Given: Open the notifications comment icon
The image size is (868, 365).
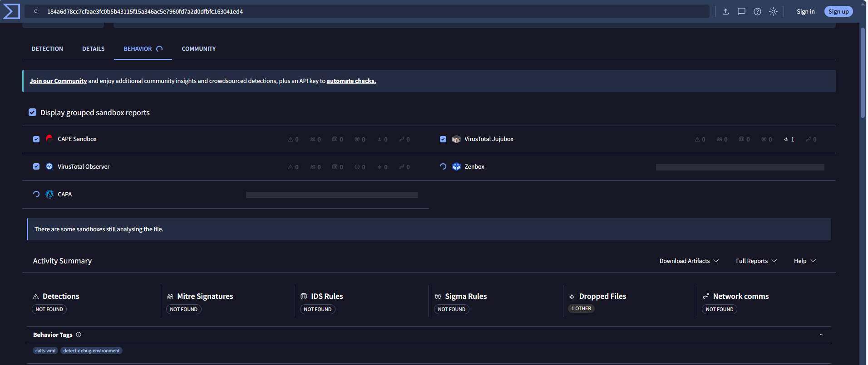Looking at the screenshot, I should tap(741, 12).
